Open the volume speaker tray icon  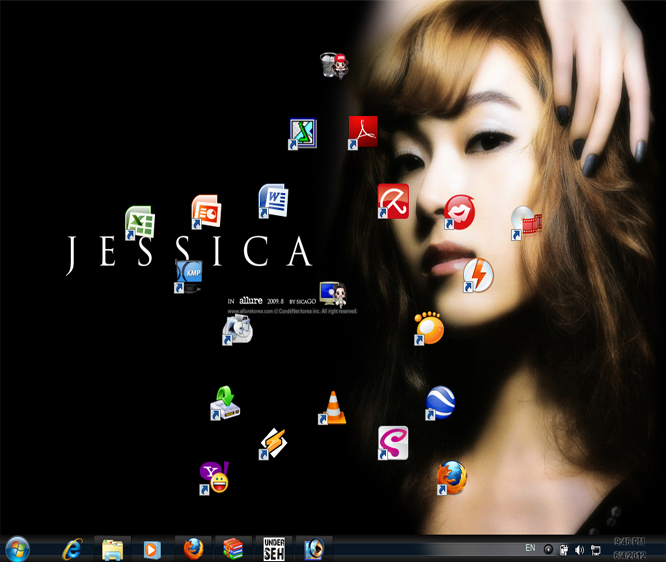point(579,550)
